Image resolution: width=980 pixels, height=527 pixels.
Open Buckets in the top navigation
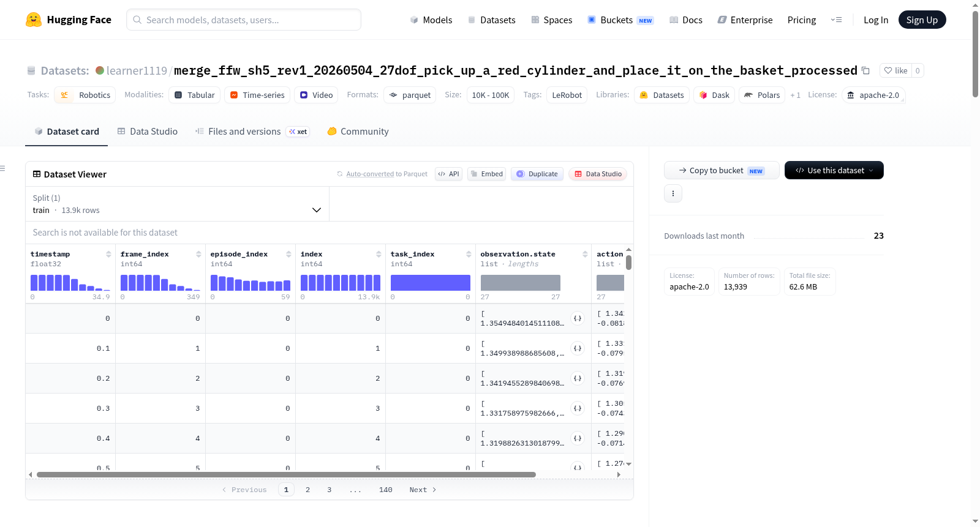pyautogui.click(x=620, y=20)
